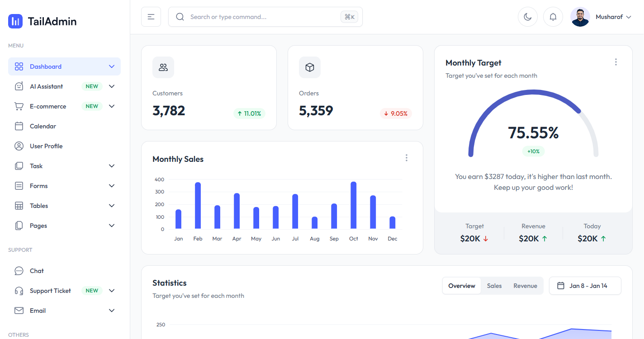Toggle dark mode with moon icon
644x339 pixels.
point(527,17)
